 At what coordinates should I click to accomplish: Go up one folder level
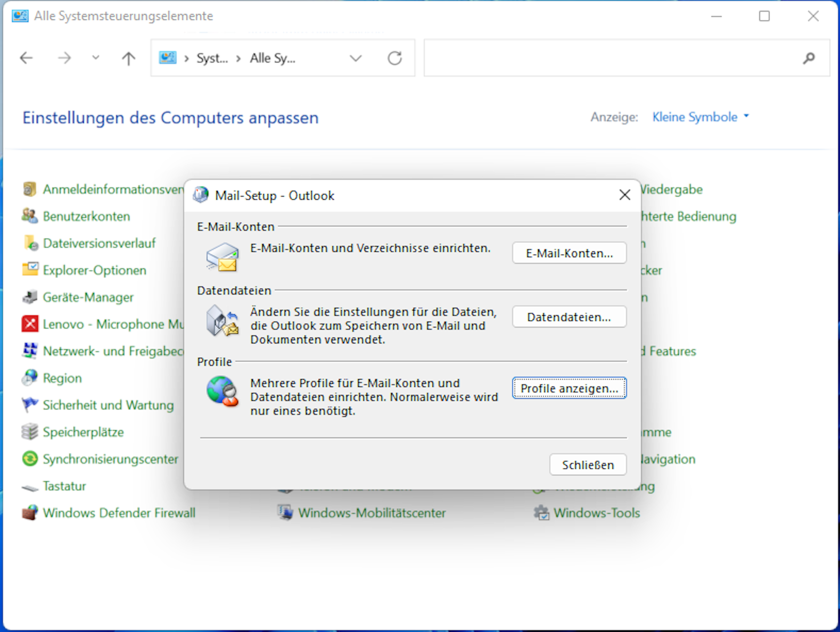pos(128,58)
